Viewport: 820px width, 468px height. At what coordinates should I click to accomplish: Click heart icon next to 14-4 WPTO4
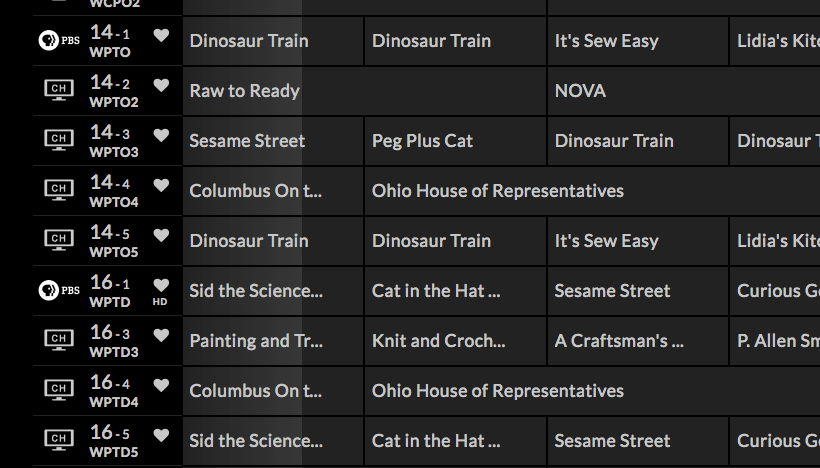click(x=161, y=185)
